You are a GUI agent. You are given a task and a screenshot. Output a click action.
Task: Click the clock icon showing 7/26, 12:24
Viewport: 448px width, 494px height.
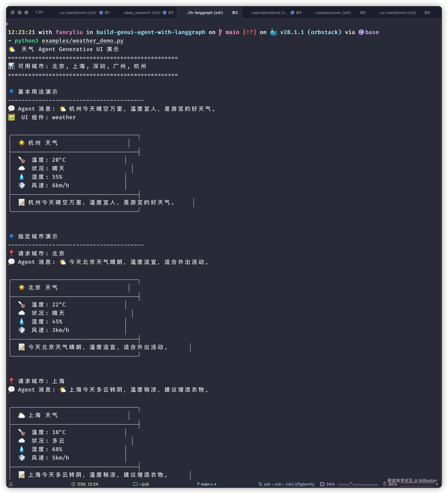click(73, 484)
